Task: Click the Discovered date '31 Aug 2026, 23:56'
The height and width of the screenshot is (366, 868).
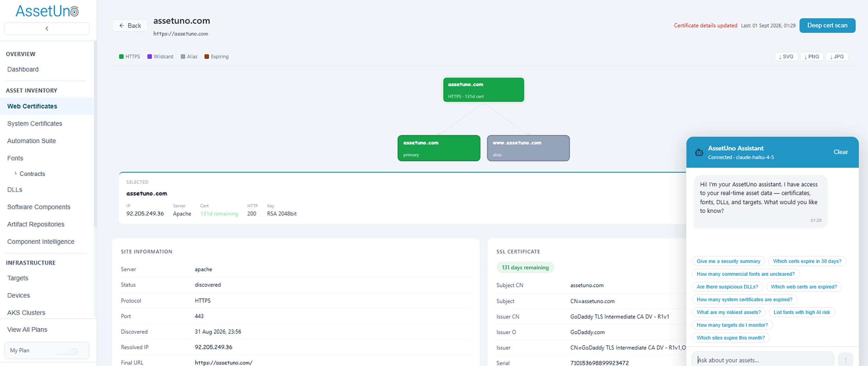Action: click(218, 331)
